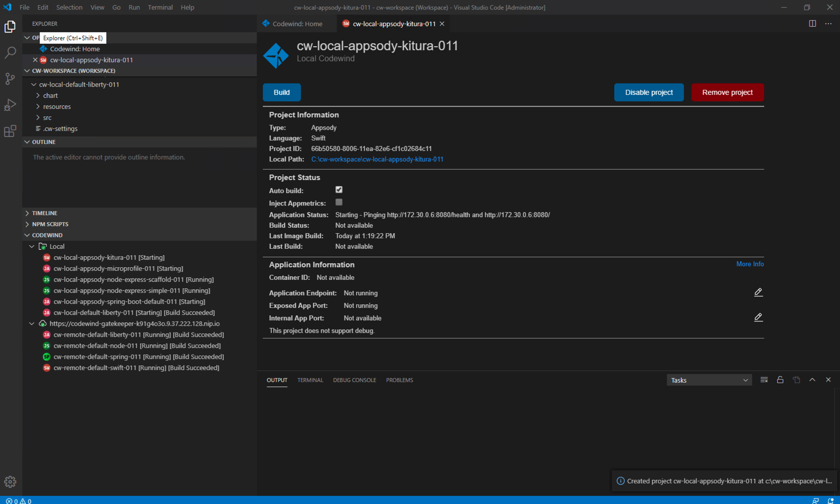Click the Build button
Viewport: 840px width, 504px height.
[x=281, y=92]
